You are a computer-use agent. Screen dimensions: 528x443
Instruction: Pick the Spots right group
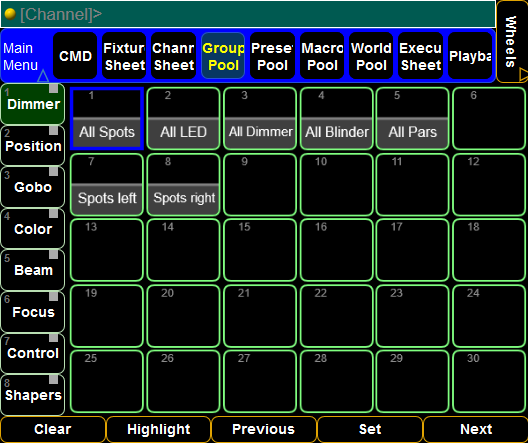(184, 184)
